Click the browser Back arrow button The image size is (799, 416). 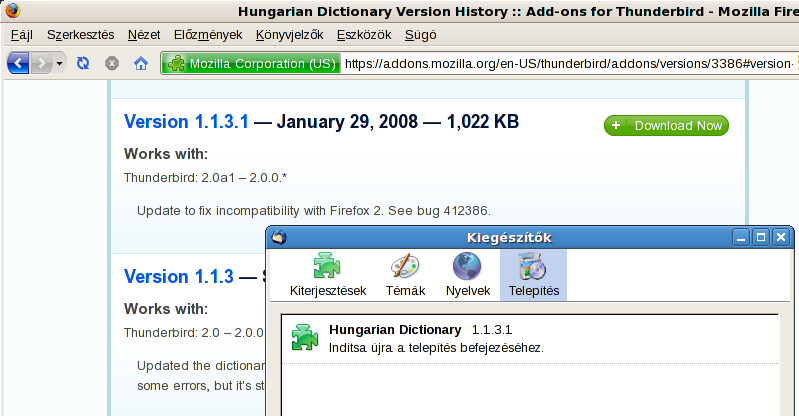(x=18, y=63)
